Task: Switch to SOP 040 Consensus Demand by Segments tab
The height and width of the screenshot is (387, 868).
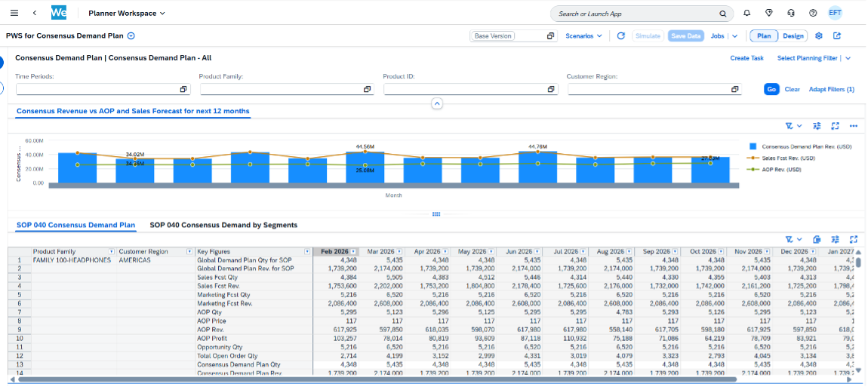Action: [x=223, y=225]
